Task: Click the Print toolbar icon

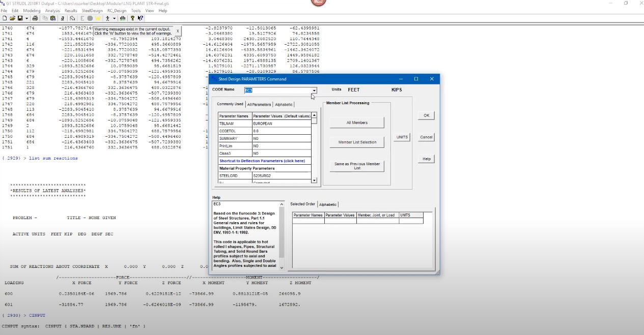Action: 35,18
